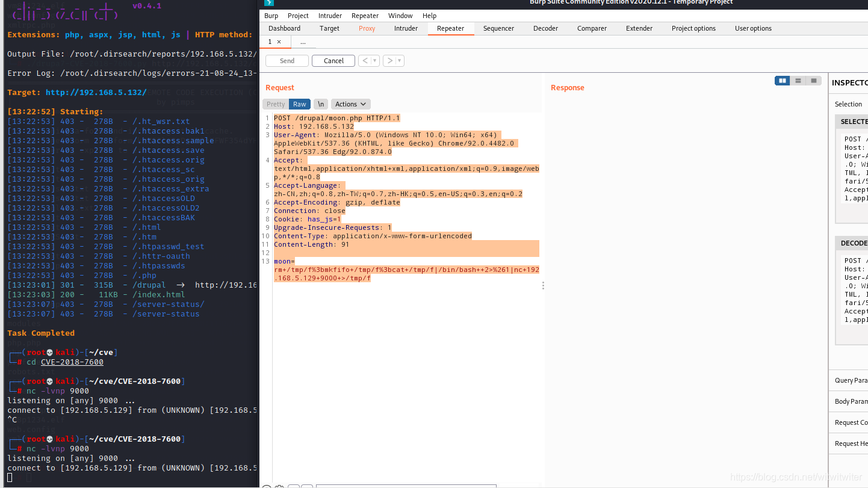
Task: Add new Repeater tab with ellipsis
Action: (x=303, y=42)
